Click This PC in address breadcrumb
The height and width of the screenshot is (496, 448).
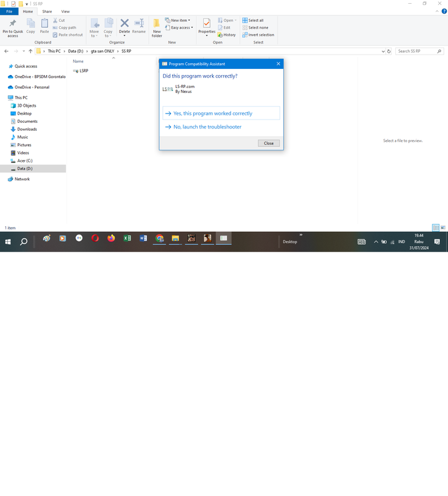(54, 51)
